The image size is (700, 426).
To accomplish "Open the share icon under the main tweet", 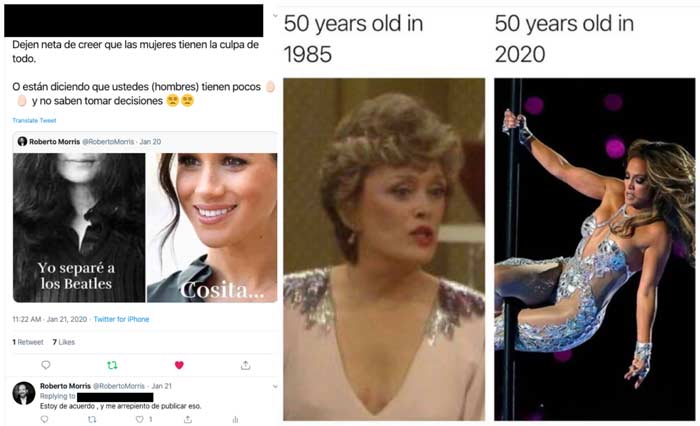I will click(245, 365).
